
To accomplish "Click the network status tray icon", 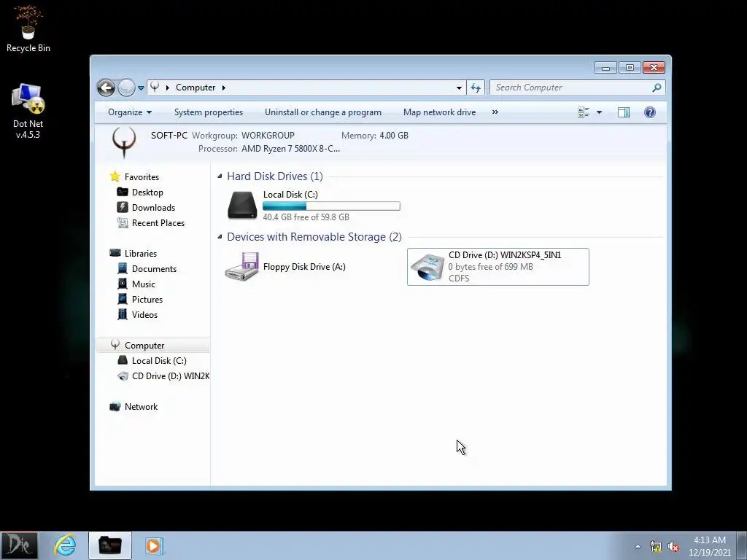I will (x=656, y=546).
